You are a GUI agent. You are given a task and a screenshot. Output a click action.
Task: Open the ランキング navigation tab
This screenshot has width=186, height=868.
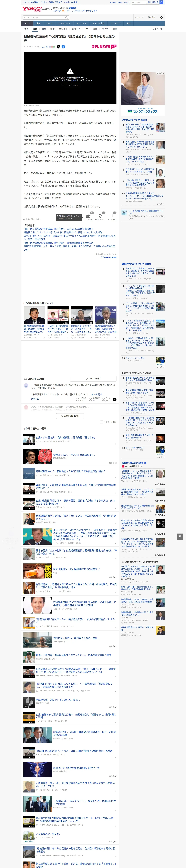115,24
